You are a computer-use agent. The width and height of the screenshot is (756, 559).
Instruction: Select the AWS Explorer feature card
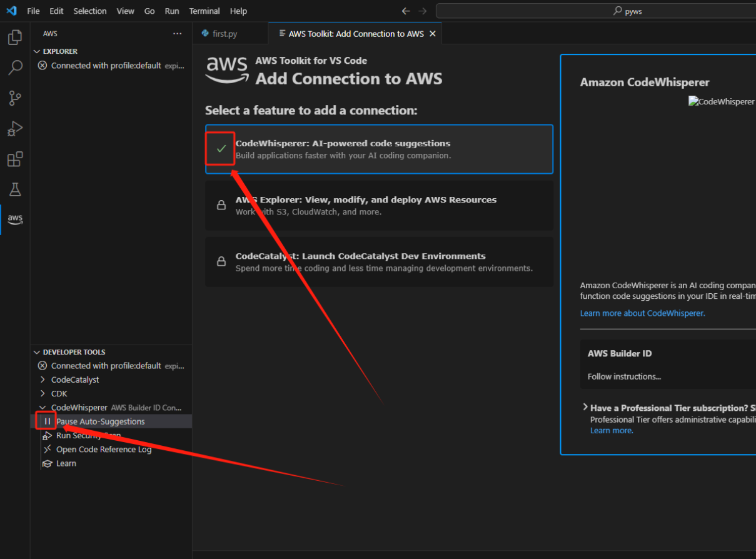pyautogui.click(x=379, y=205)
